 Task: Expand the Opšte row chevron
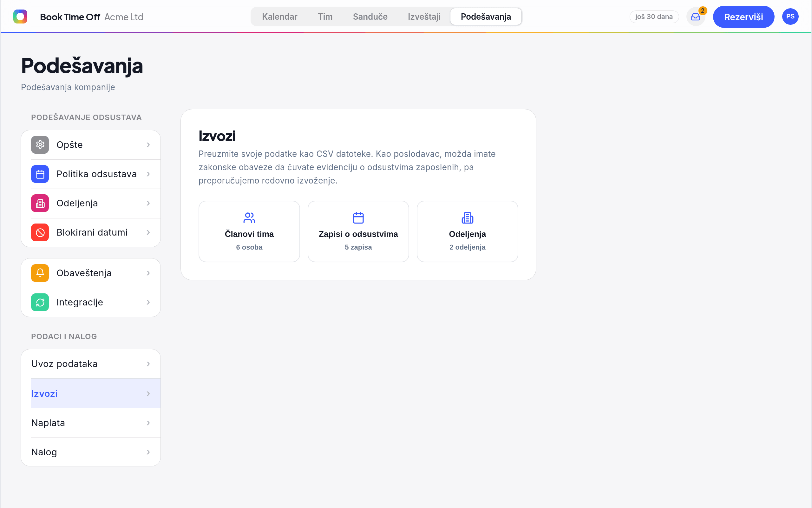(148, 145)
